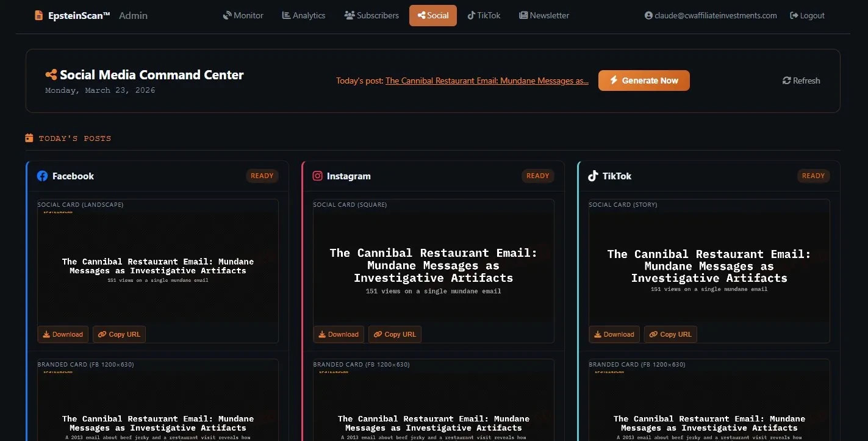Open the TikTok branded card thumbnail
This screenshot has width=868, height=441.
pos(709,405)
